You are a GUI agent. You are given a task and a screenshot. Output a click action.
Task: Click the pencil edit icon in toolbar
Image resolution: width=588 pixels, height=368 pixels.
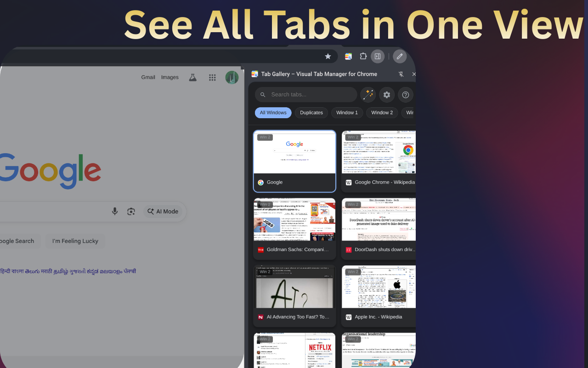tap(400, 56)
